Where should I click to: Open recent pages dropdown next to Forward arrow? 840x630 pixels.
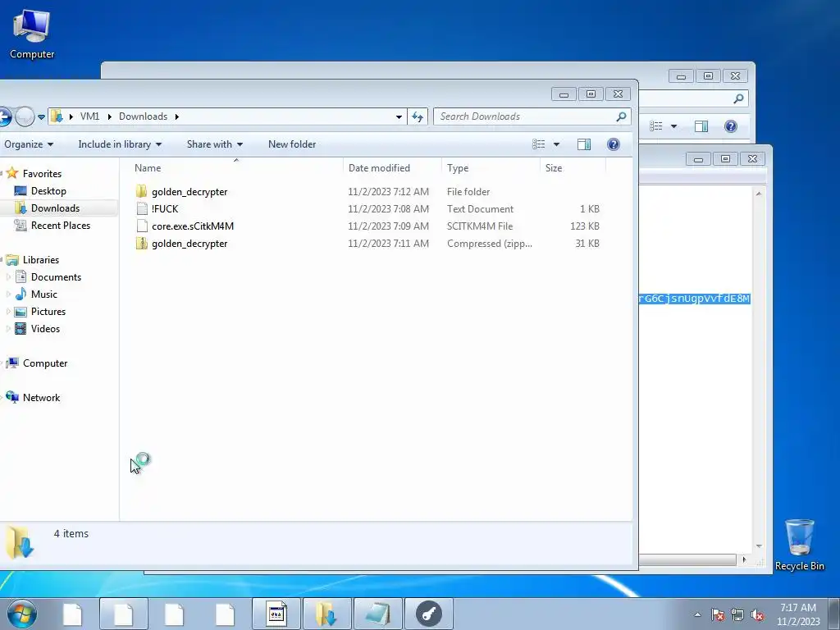[41, 116]
